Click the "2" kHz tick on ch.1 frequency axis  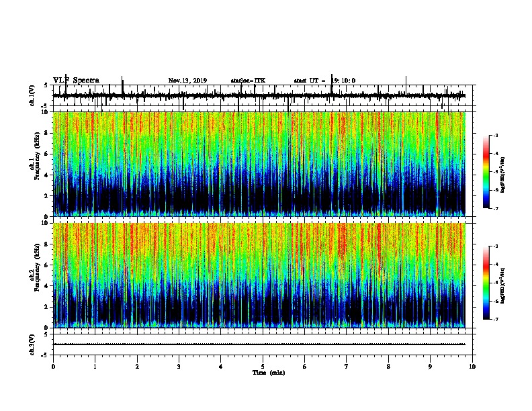pos(47,195)
